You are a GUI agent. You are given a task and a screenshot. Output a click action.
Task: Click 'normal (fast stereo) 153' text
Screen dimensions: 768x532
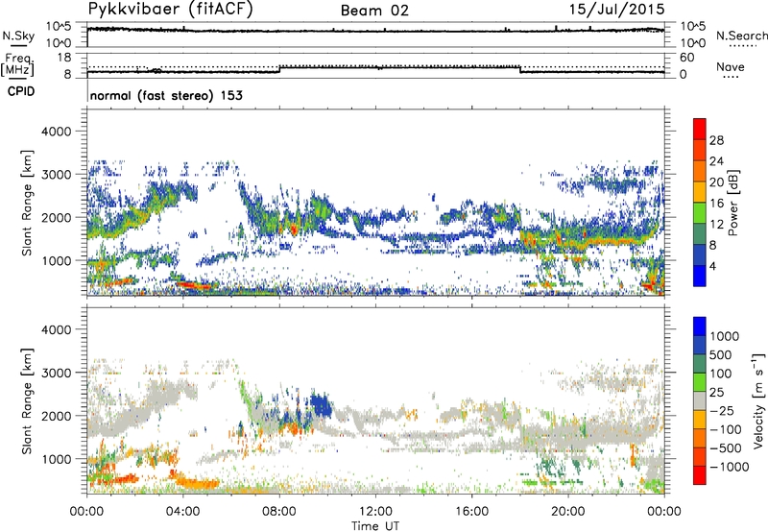point(166,95)
